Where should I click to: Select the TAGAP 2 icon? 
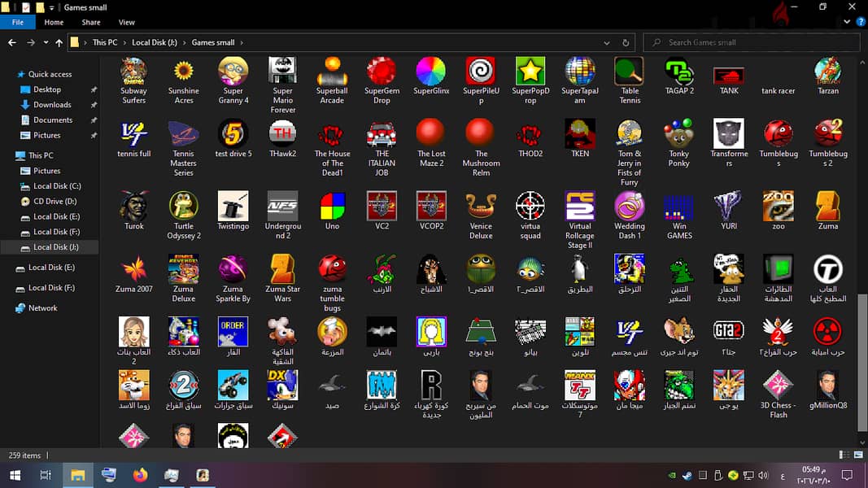tap(679, 71)
